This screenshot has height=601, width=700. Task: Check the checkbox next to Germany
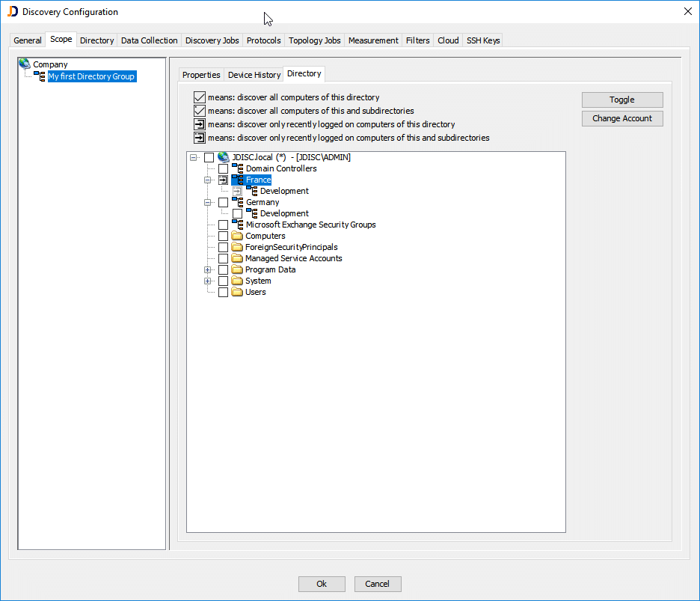223,202
